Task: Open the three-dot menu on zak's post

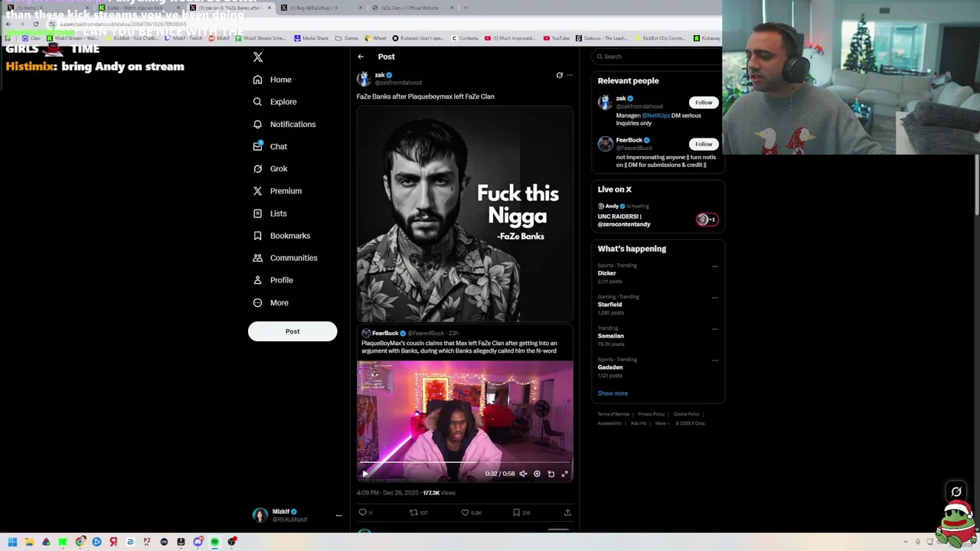Action: point(570,75)
